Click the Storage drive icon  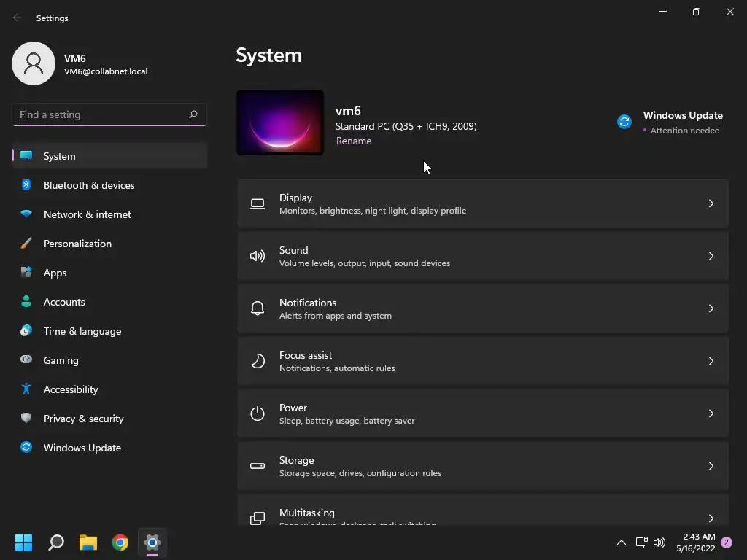point(258,466)
